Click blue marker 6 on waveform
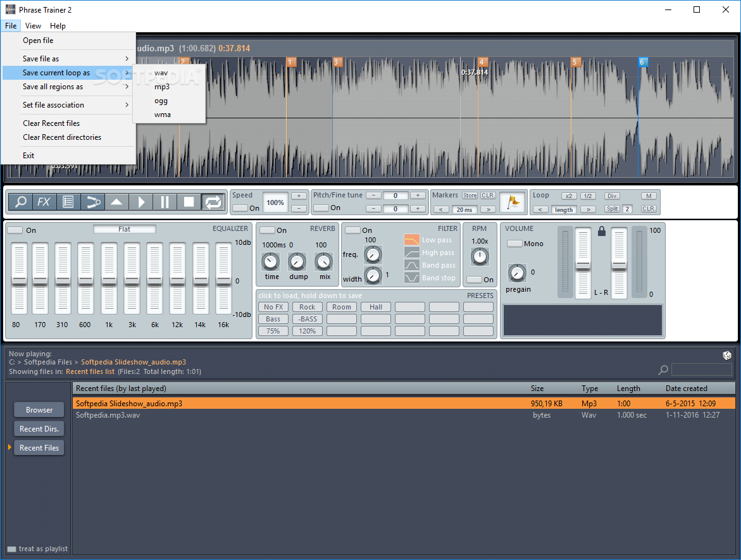 point(642,62)
